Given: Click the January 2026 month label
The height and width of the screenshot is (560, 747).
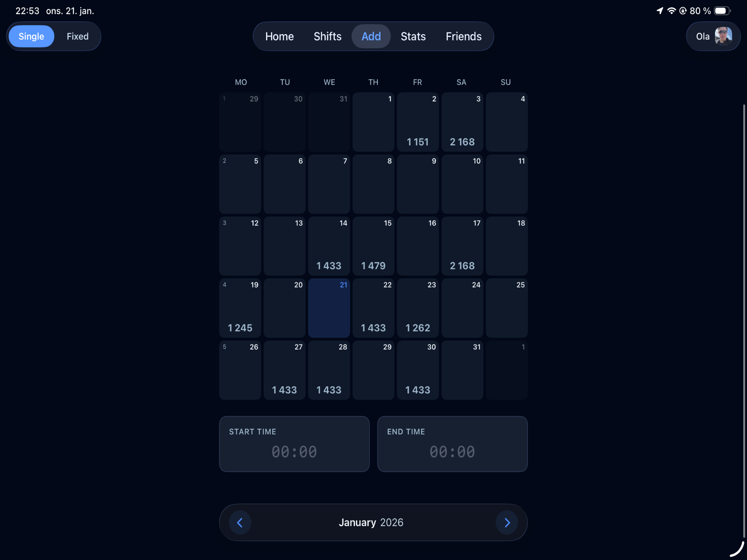Looking at the screenshot, I should click(x=371, y=523).
